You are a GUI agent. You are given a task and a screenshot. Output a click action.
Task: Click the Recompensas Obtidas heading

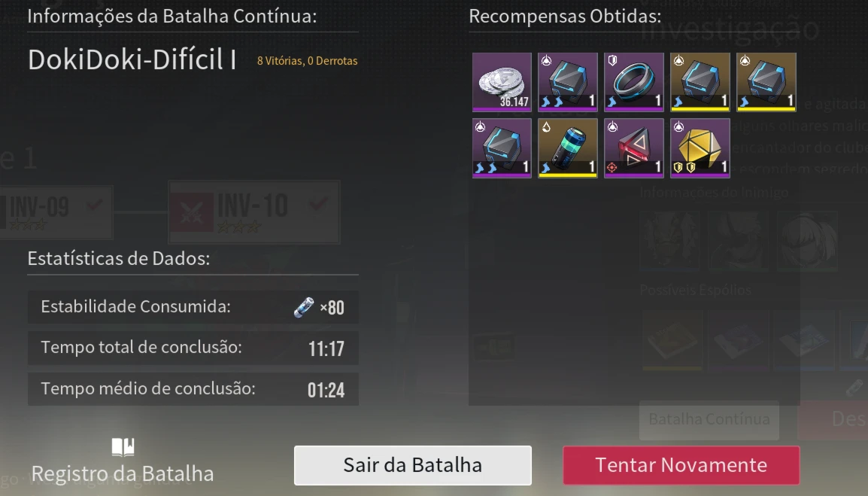565,16
